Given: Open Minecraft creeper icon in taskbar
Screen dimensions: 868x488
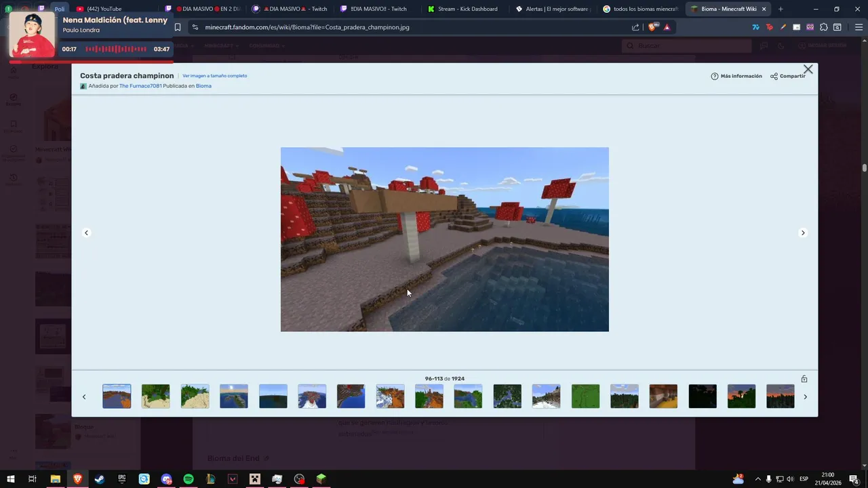Looking at the screenshot, I should (255, 479).
